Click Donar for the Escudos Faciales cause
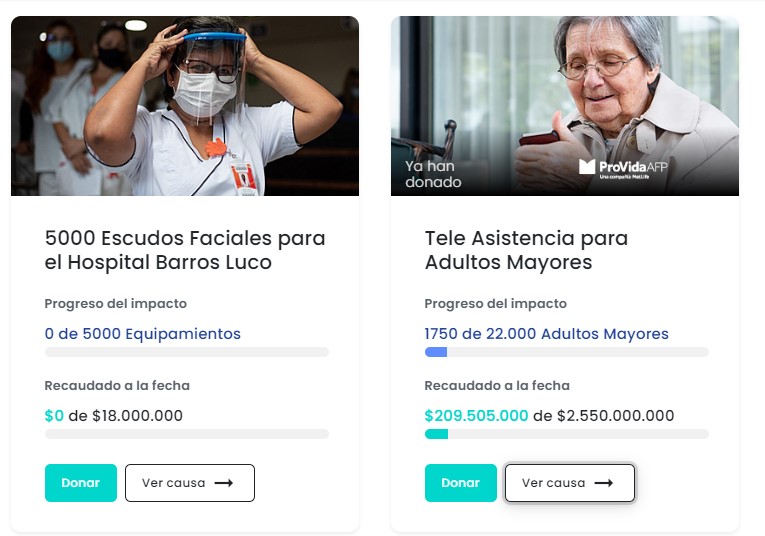 [81, 482]
